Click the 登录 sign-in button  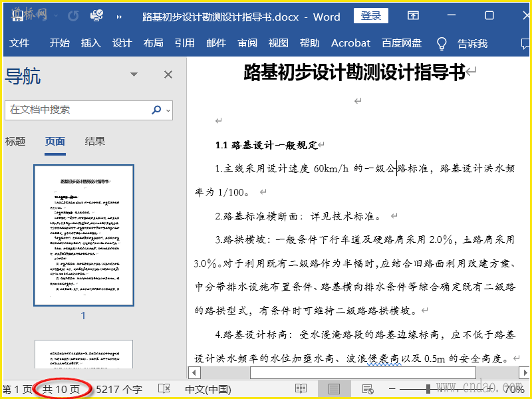(371, 15)
